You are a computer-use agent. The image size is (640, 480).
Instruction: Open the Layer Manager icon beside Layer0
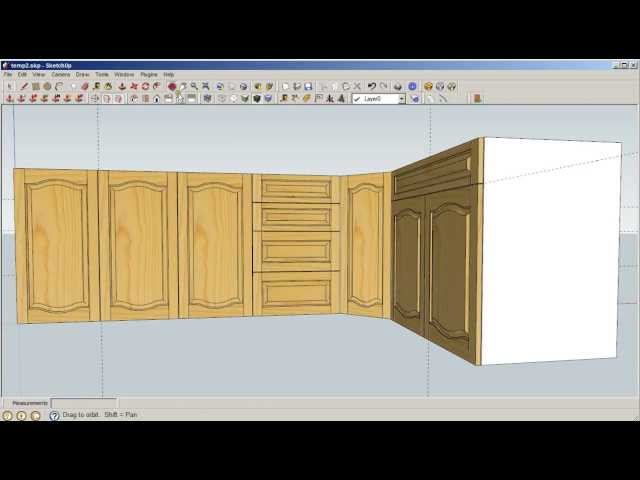(x=415, y=98)
